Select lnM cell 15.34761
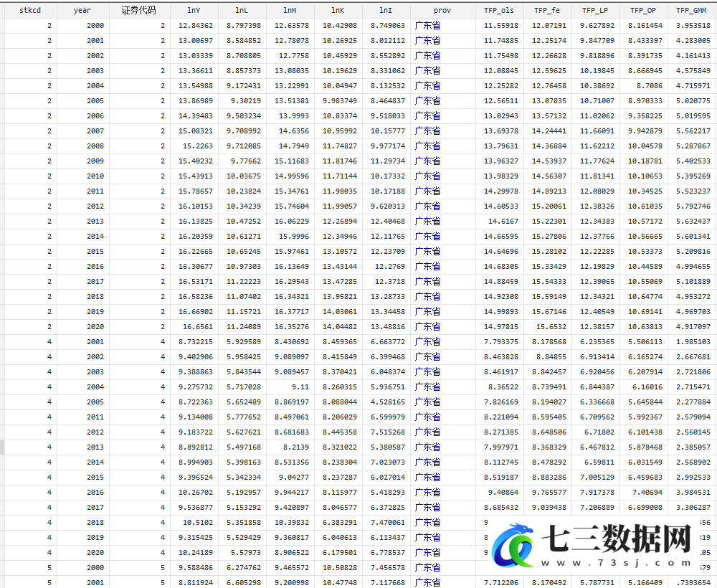The width and height of the screenshot is (717, 588). point(290,191)
